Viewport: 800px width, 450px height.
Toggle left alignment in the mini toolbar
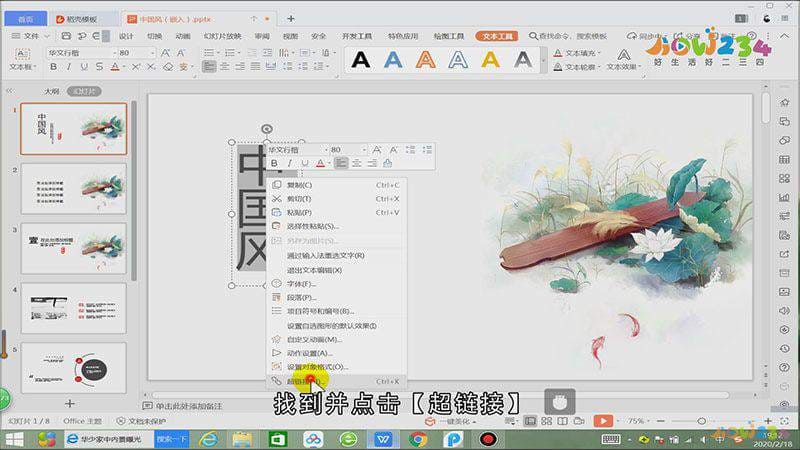[341, 163]
